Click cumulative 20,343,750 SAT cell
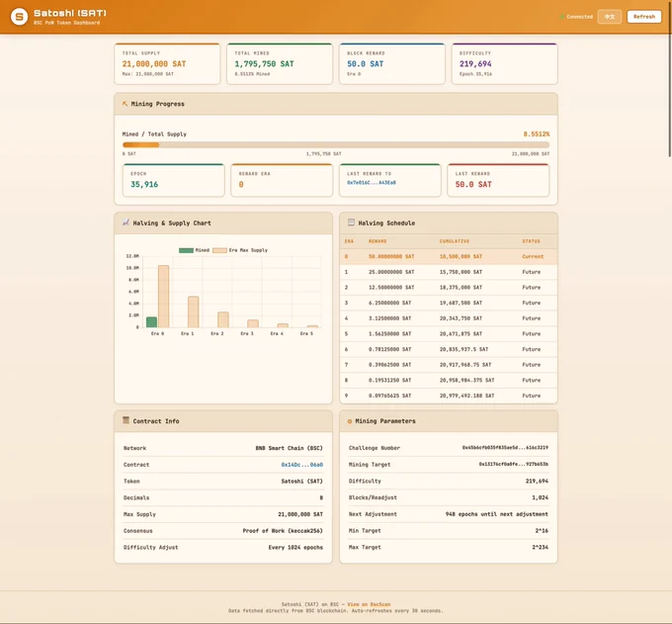The width and height of the screenshot is (672, 624). (461, 318)
